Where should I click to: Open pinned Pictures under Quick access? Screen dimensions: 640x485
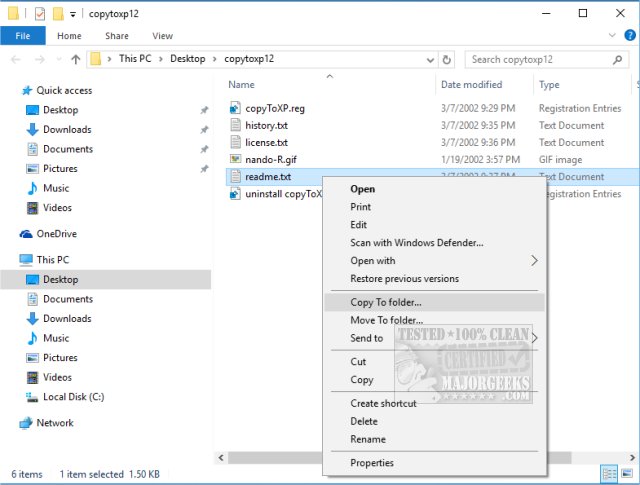pos(60,169)
